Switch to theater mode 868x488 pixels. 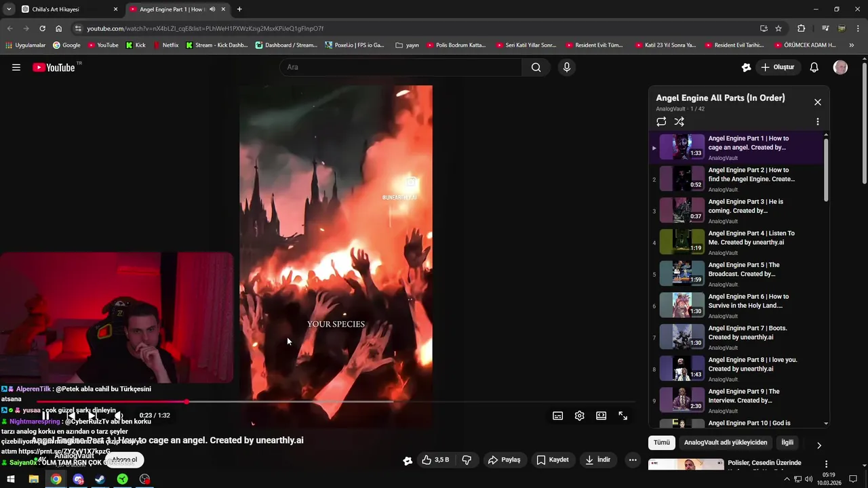click(601, 416)
